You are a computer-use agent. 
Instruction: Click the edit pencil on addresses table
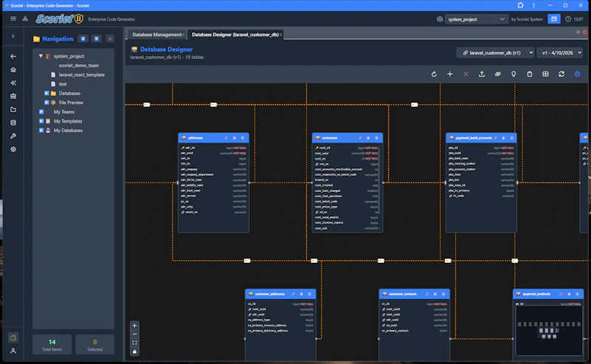(x=226, y=138)
